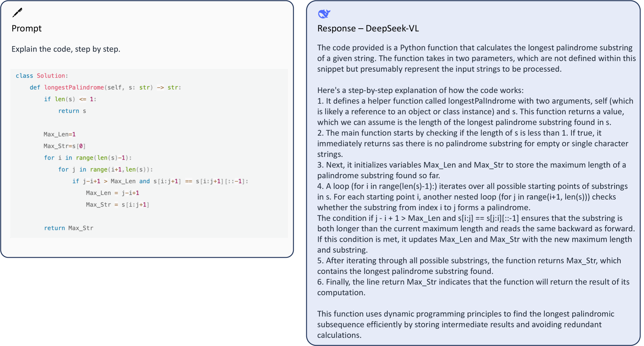Select response step "1. It defines a helper function"
The width and height of the screenshot is (644, 346).
click(x=475, y=112)
